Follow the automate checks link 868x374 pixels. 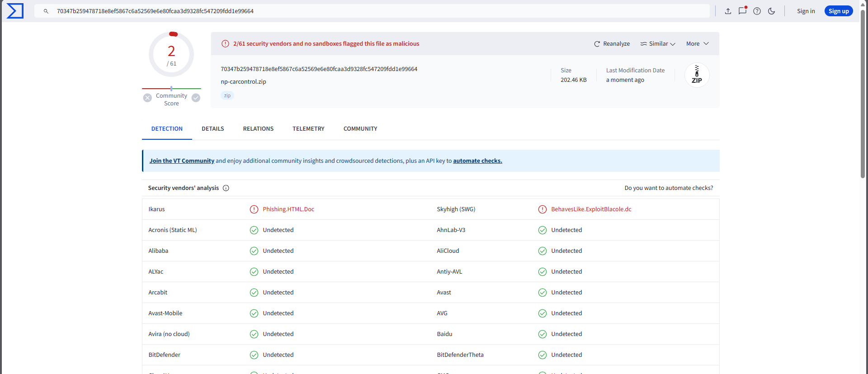(x=477, y=161)
